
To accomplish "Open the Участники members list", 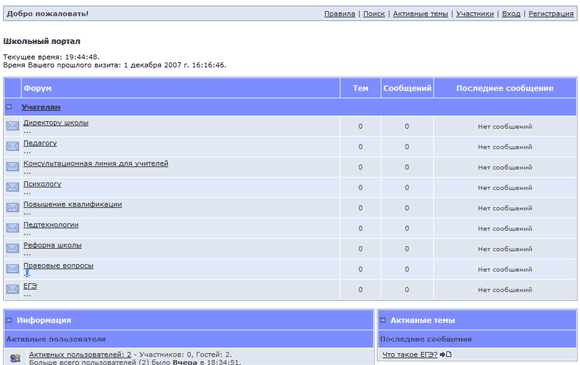I will click(x=475, y=14).
